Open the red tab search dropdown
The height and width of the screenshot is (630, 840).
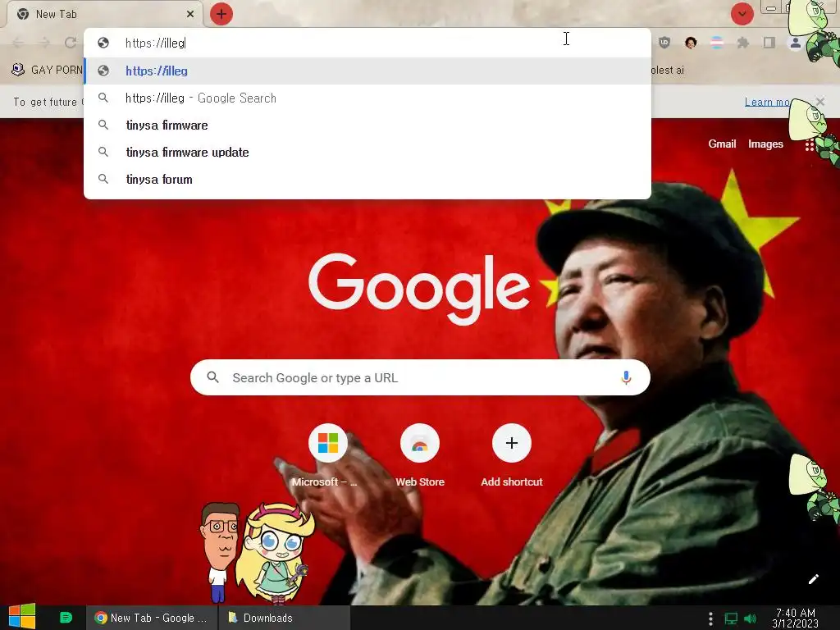point(742,14)
